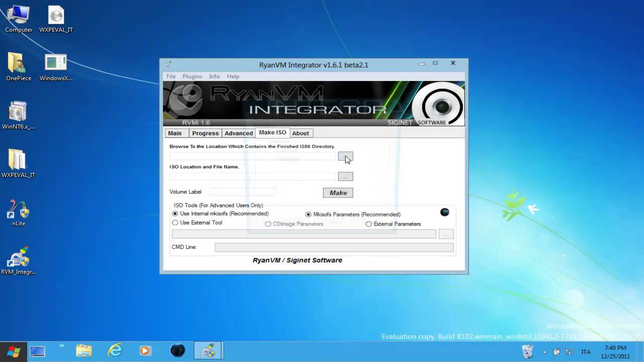This screenshot has width=644, height=362.
Task: Click the I386 directory path field
Action: tap(253, 156)
